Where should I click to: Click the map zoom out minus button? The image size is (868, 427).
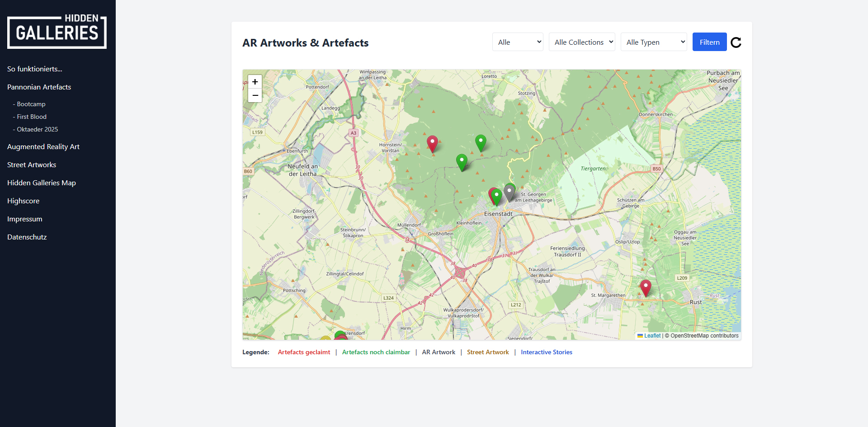click(x=255, y=95)
